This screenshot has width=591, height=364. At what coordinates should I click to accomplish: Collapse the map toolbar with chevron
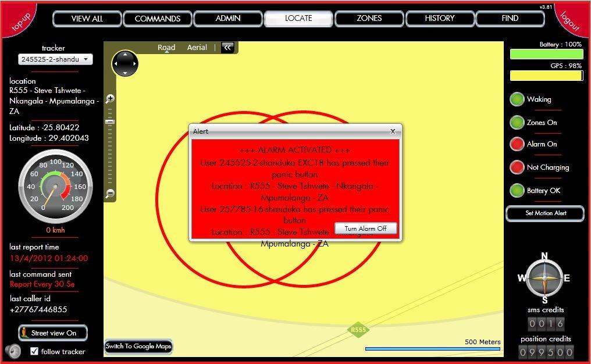227,48
